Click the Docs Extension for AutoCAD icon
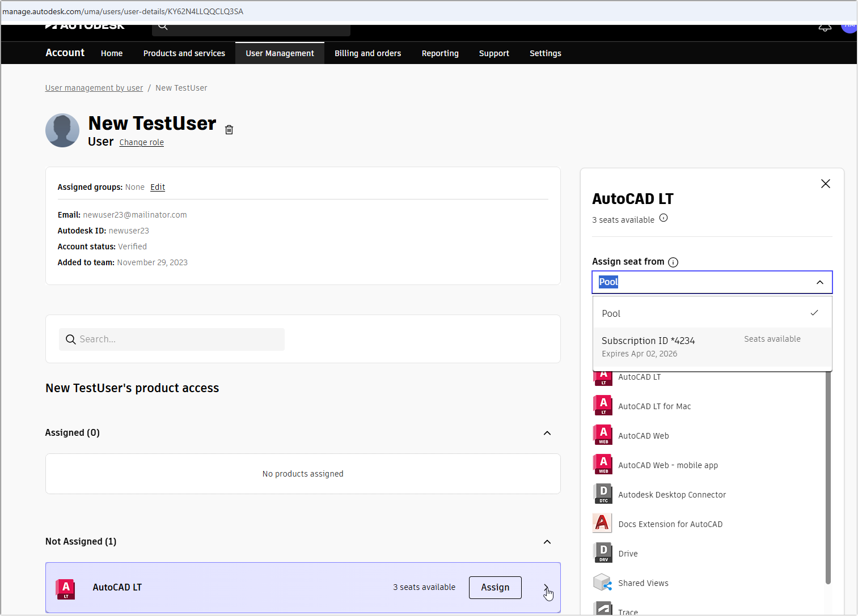 click(602, 523)
